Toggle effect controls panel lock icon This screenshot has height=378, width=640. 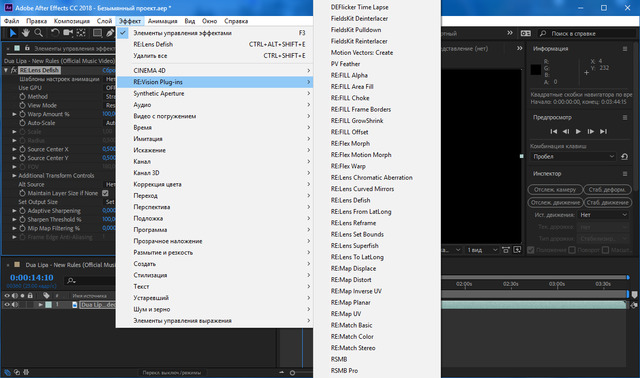[27, 48]
